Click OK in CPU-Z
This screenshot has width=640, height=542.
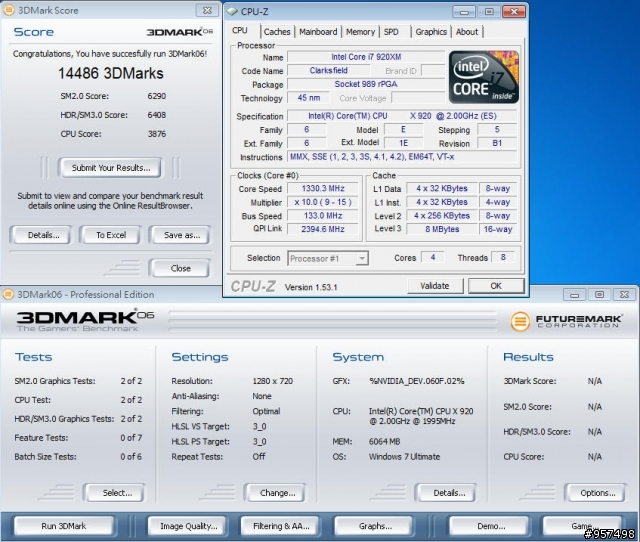pos(496,286)
